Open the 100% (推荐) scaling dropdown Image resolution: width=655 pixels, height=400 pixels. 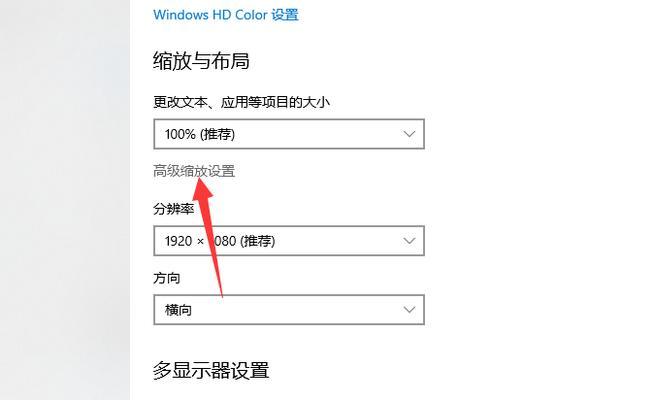coord(289,134)
